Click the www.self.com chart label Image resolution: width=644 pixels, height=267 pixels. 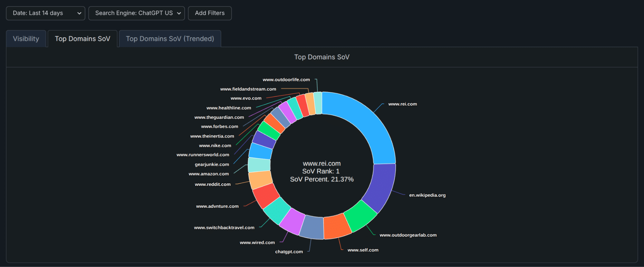click(x=363, y=250)
